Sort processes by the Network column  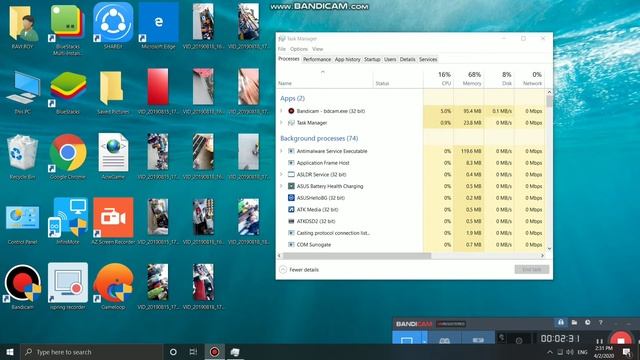click(x=529, y=78)
